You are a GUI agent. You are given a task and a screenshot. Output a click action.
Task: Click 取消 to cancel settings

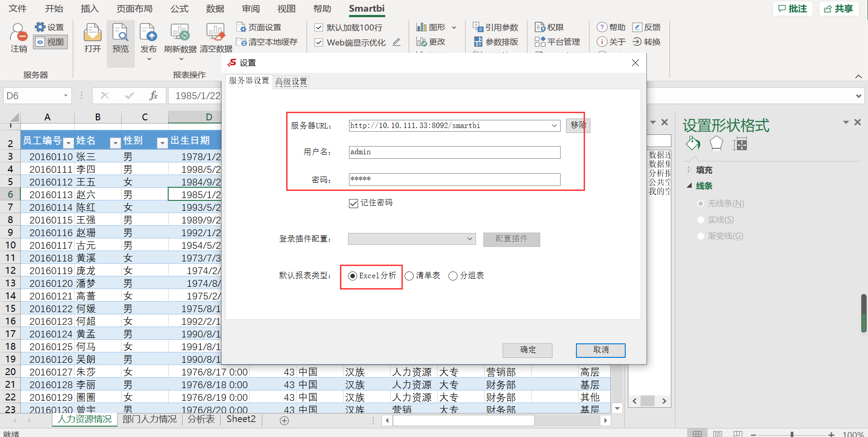[601, 350]
